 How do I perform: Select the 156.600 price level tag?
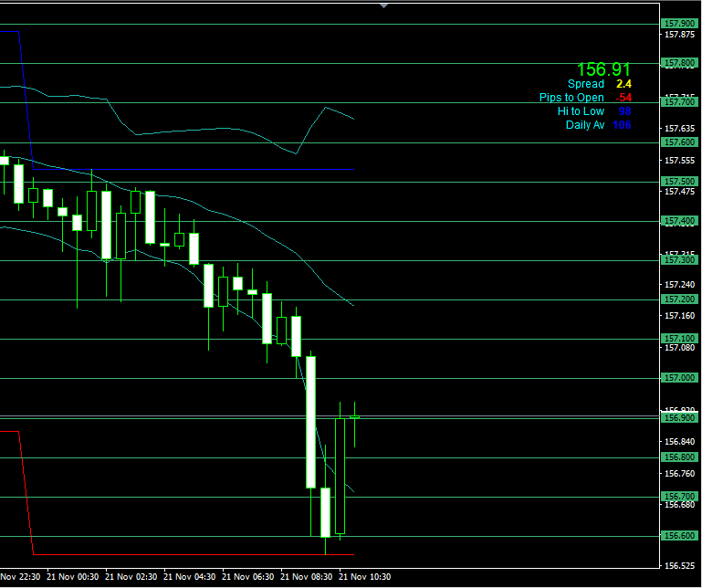click(x=677, y=536)
